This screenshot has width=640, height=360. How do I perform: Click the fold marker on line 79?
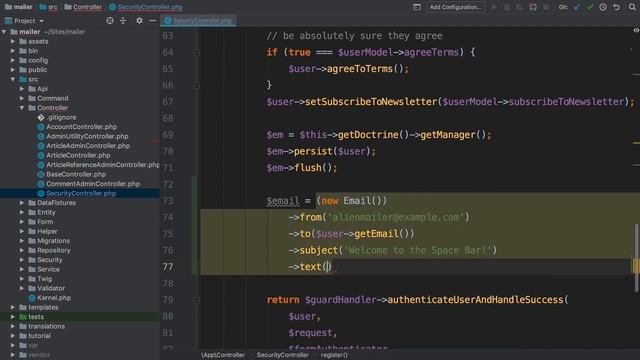(196, 300)
